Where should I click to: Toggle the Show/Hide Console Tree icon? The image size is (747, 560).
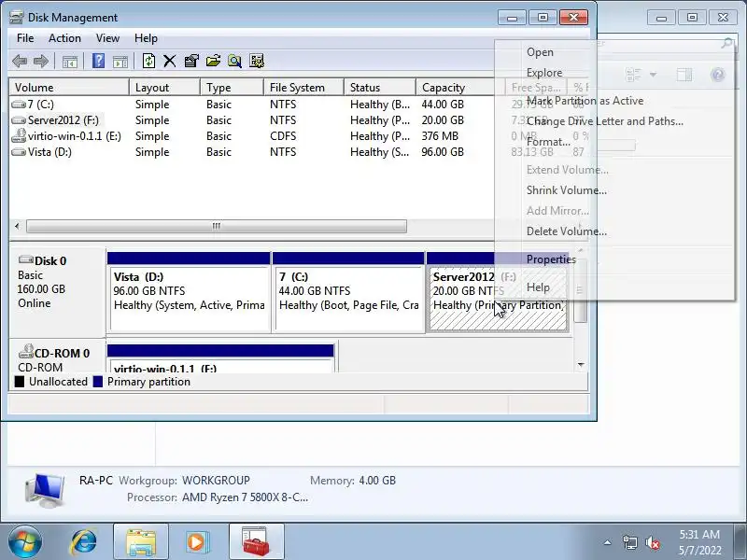click(69, 62)
